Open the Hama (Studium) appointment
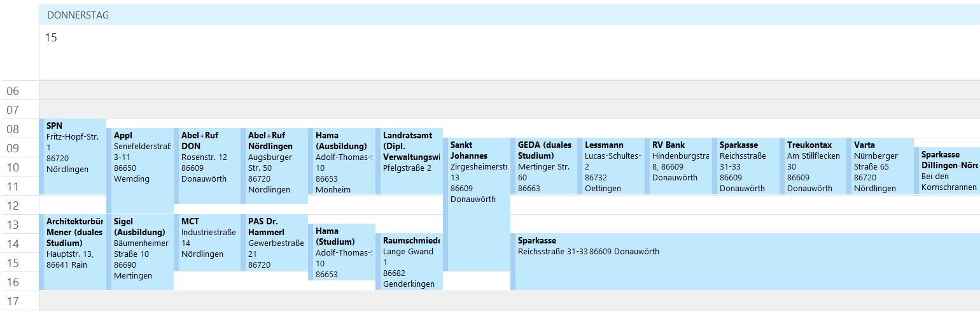This screenshot has height=311, width=980. (342, 252)
